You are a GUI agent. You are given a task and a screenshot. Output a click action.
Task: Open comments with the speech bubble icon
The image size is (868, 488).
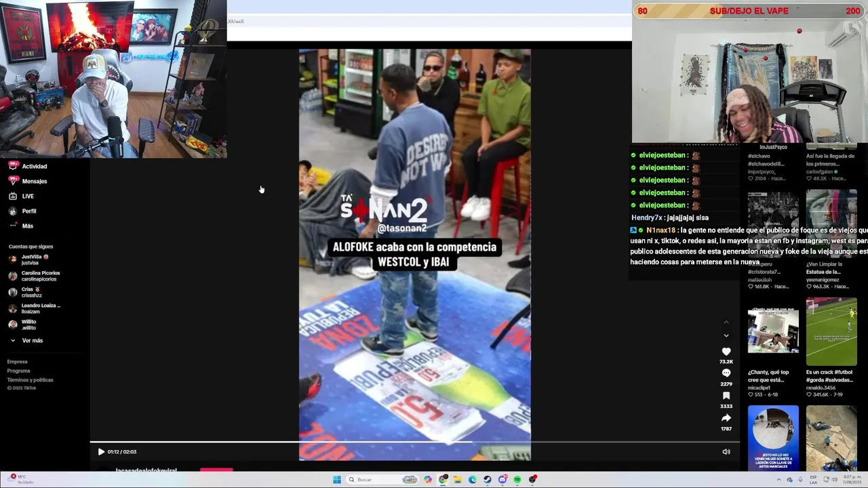[726, 373]
